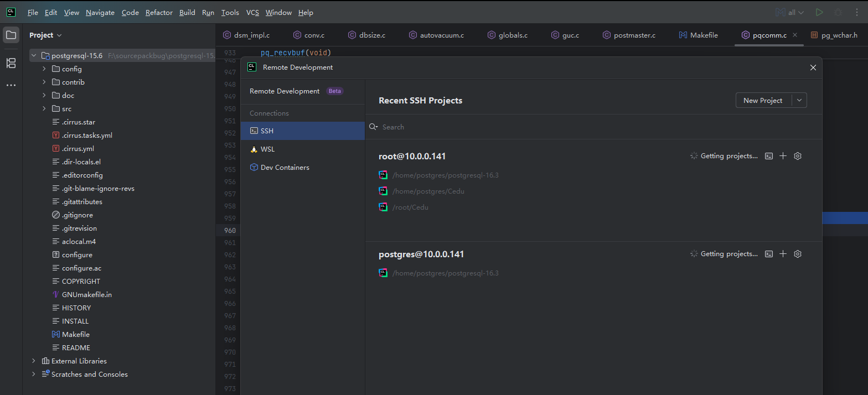Open the Project tool window folder icon
The height and width of the screenshot is (395, 868).
[x=11, y=35]
